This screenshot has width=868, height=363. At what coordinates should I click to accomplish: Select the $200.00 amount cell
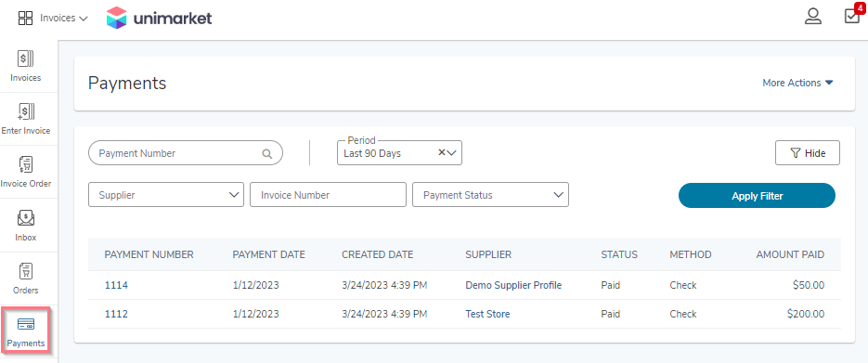(x=806, y=315)
